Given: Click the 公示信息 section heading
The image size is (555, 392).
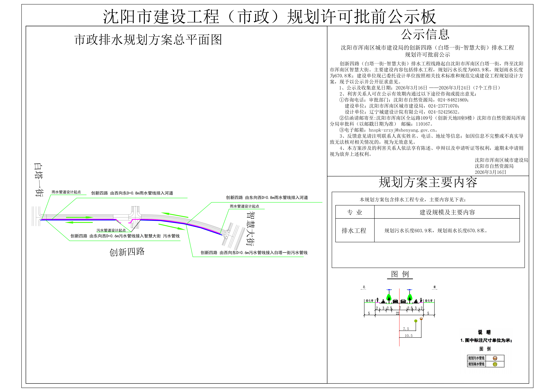Looking at the screenshot, I should pyautogui.click(x=425, y=34).
